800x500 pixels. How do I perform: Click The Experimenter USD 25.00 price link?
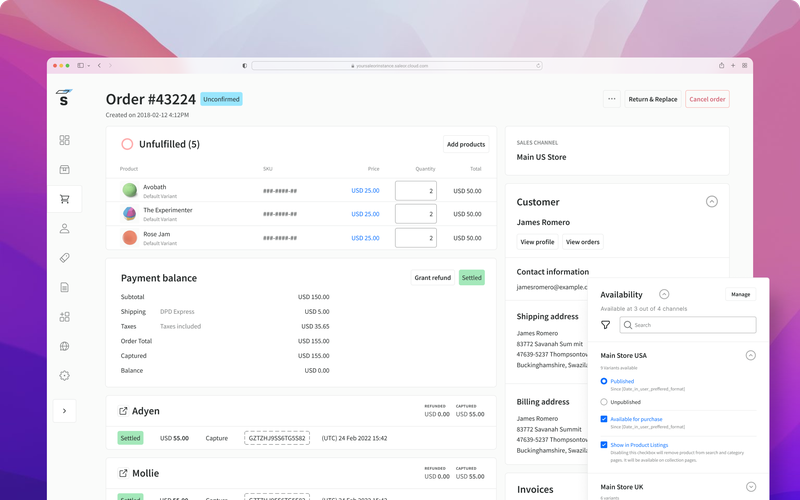[365, 214]
